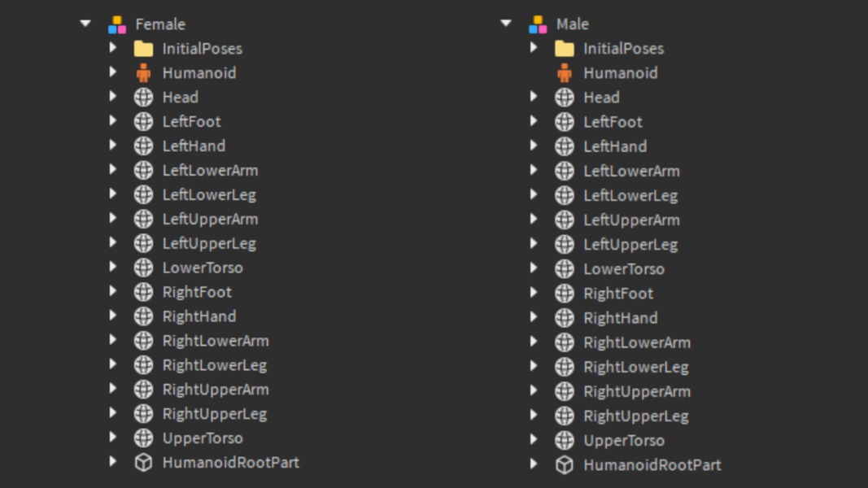868x488 pixels.
Task: Select Female's RightUpperArm item
Action: [x=215, y=390]
